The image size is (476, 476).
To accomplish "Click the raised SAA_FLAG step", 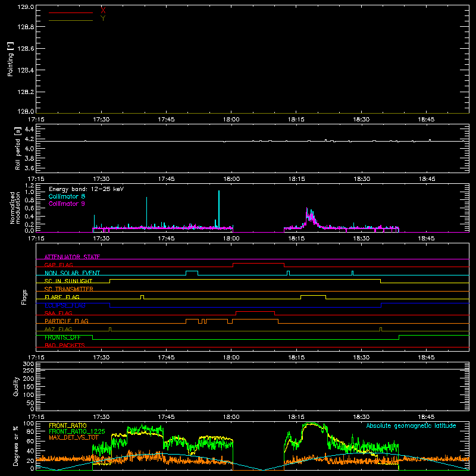I will coord(255,311).
